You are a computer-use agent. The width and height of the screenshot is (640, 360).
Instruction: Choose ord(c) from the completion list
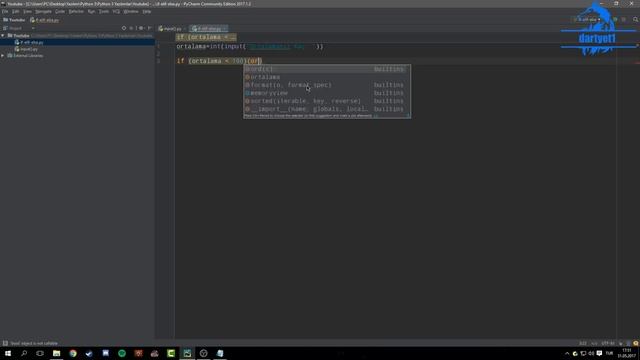327,69
